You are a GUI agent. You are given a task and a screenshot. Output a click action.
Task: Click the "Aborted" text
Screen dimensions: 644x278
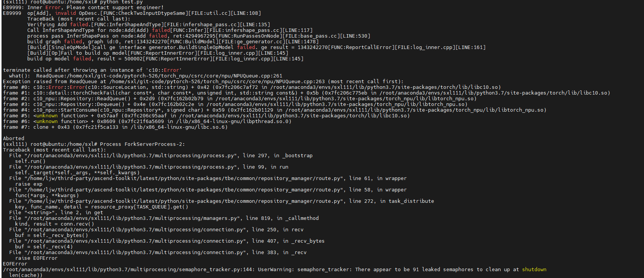14,139
